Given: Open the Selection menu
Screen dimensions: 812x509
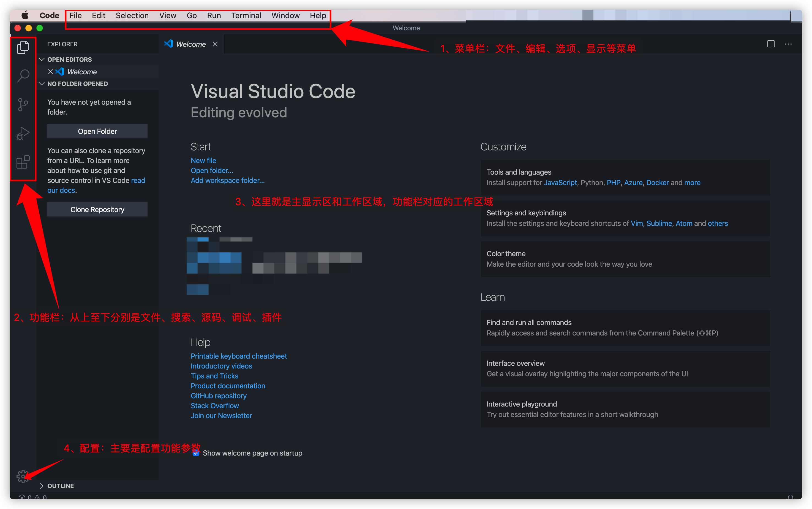Looking at the screenshot, I should point(132,16).
